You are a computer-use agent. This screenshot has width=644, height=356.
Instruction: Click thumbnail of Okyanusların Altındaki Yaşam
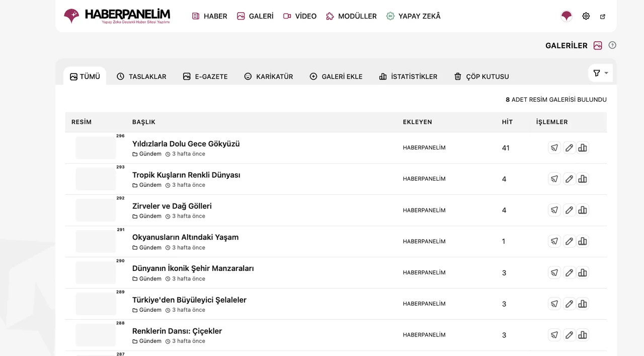96,241
